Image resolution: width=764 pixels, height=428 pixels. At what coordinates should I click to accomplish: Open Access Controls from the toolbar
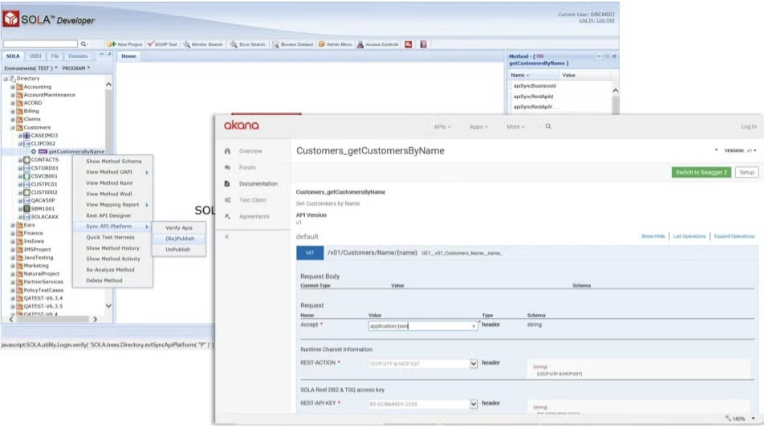point(378,44)
